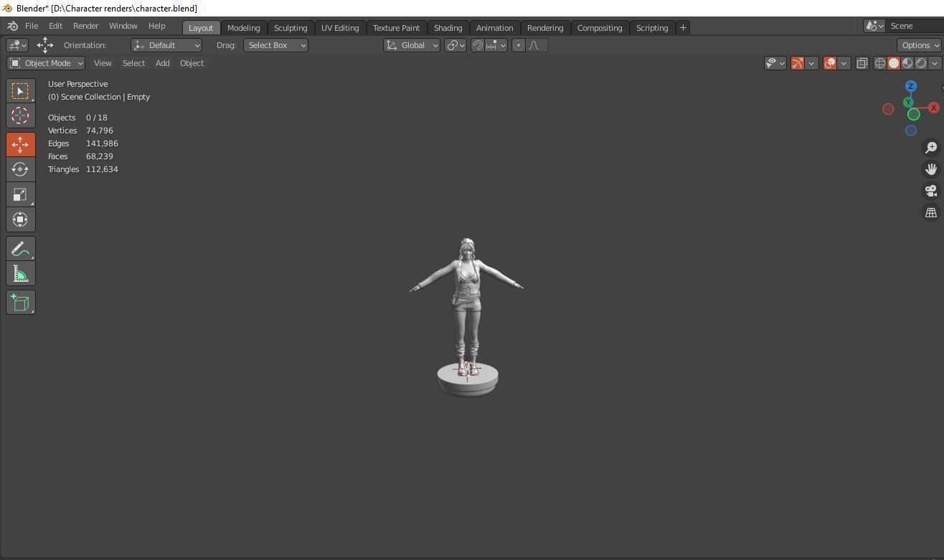
Task: Click the zoom magnifier viewport button
Action: click(931, 147)
